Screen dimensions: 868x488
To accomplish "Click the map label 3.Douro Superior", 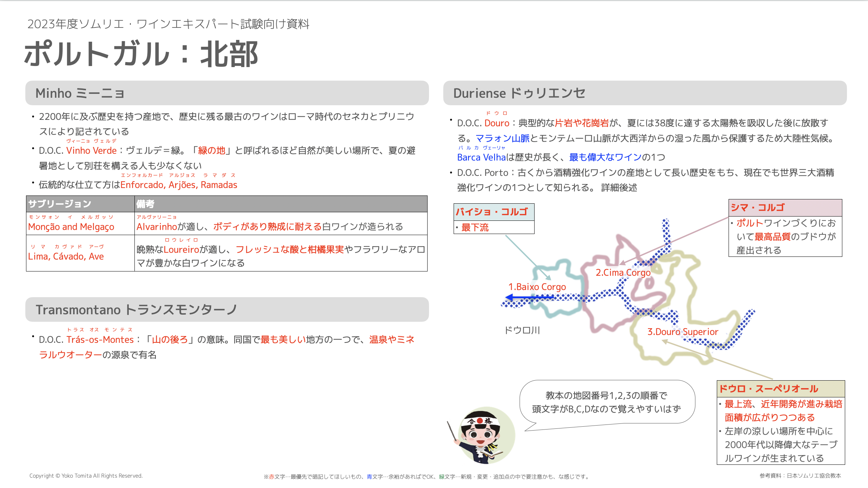I will (683, 332).
